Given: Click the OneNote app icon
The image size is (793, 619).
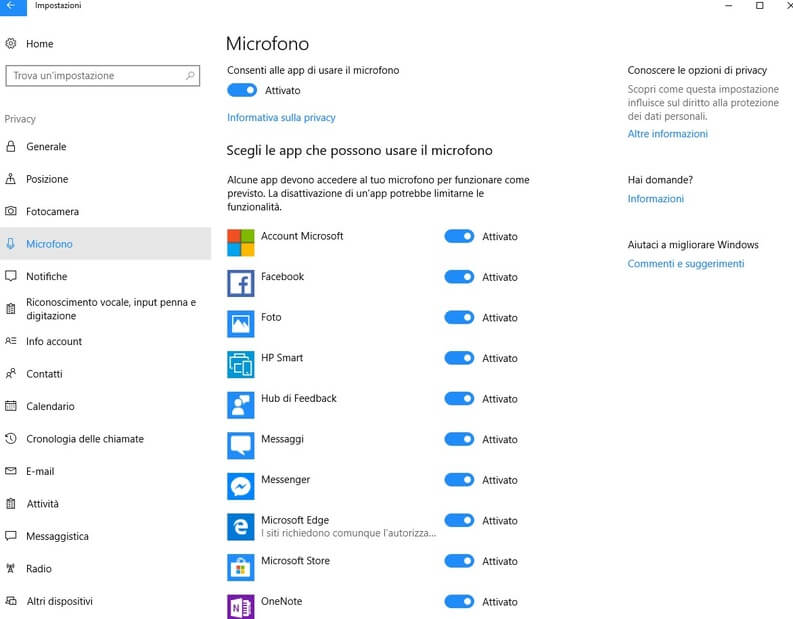Looking at the screenshot, I should pos(241,606).
